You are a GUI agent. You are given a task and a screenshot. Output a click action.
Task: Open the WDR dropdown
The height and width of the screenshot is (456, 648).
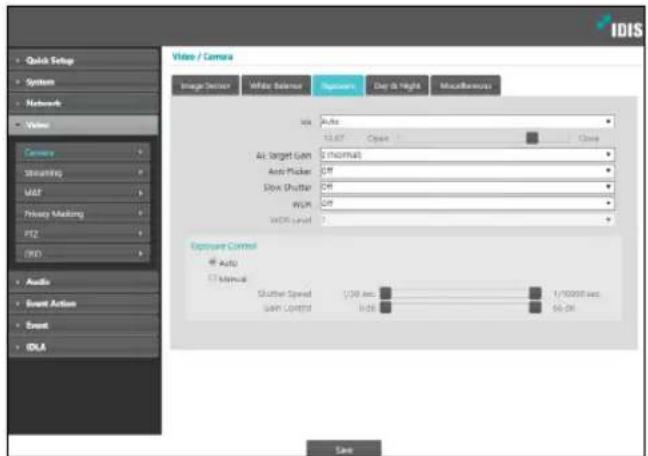click(467, 203)
